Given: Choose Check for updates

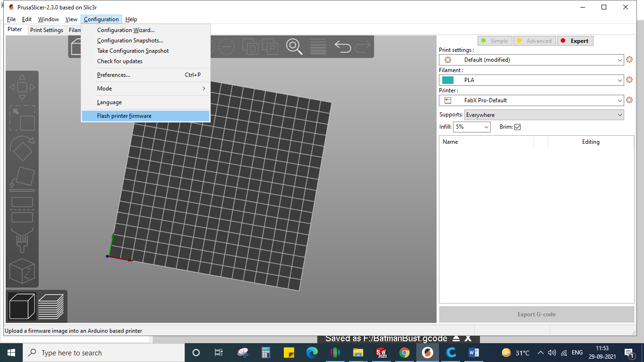Looking at the screenshot, I should (x=146, y=61).
